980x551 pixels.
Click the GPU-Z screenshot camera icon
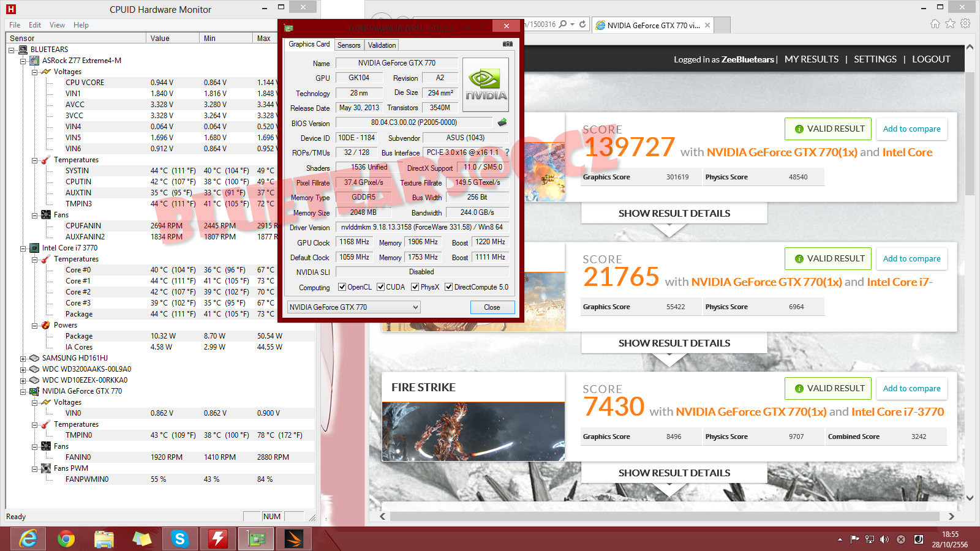click(507, 44)
